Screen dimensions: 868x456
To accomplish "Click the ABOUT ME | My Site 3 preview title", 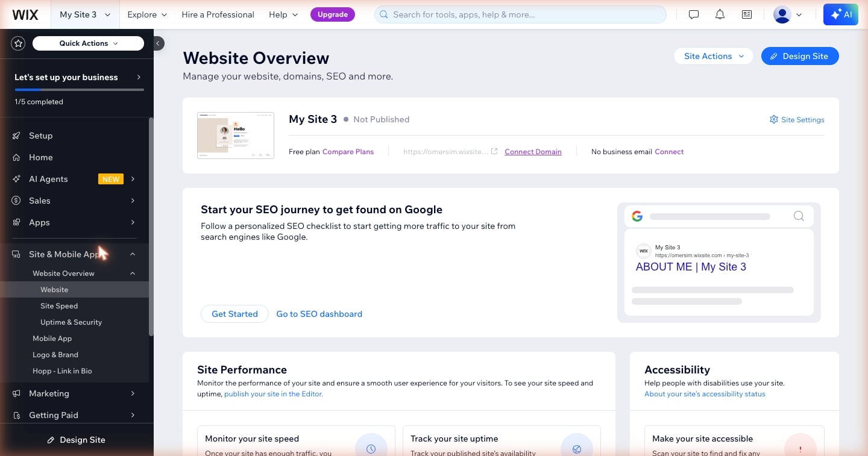I will (x=691, y=267).
